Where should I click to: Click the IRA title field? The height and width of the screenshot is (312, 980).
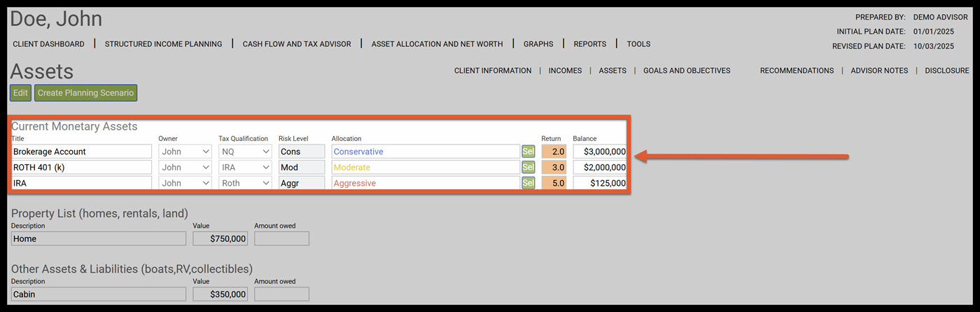tap(81, 183)
